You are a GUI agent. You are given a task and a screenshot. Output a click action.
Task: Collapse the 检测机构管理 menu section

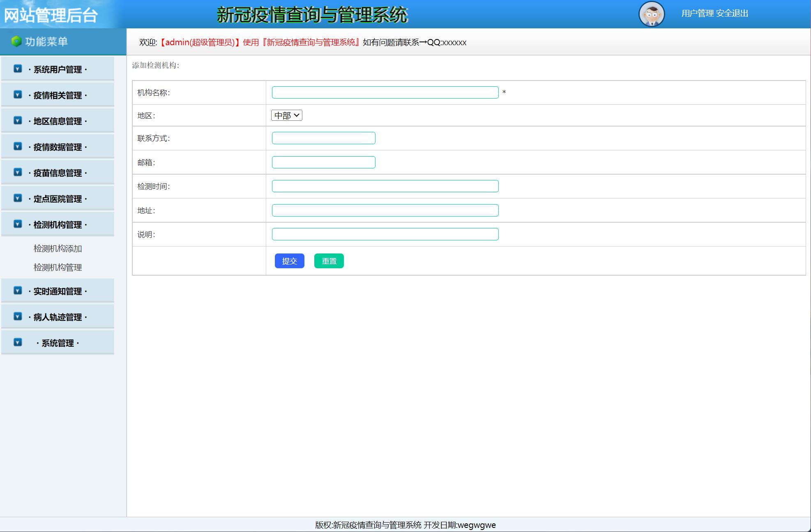pyautogui.click(x=58, y=225)
